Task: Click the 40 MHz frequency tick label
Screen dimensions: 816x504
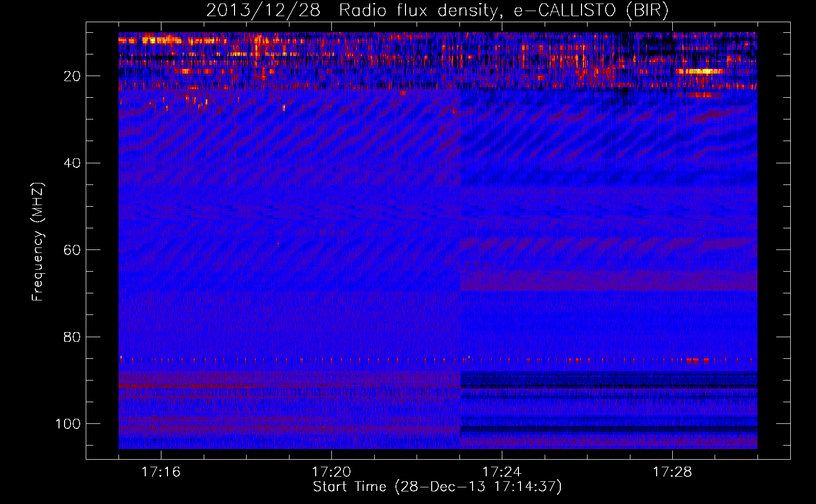Action: [72, 163]
